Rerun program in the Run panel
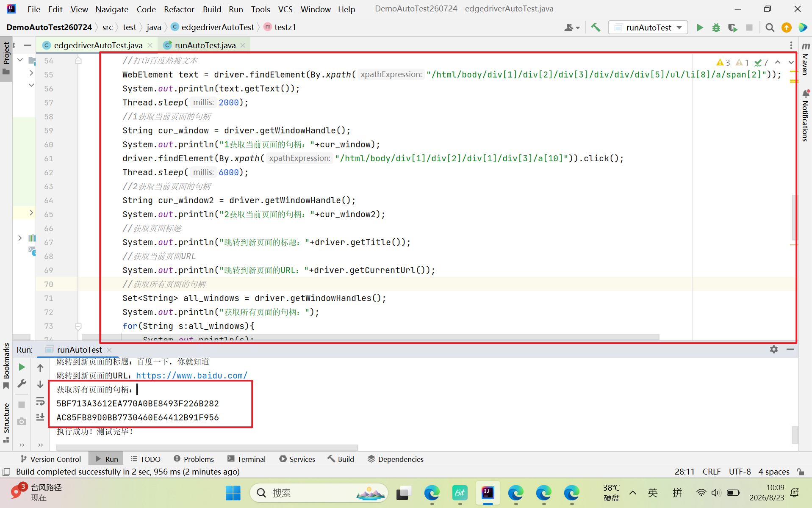812x508 pixels. 22,367
